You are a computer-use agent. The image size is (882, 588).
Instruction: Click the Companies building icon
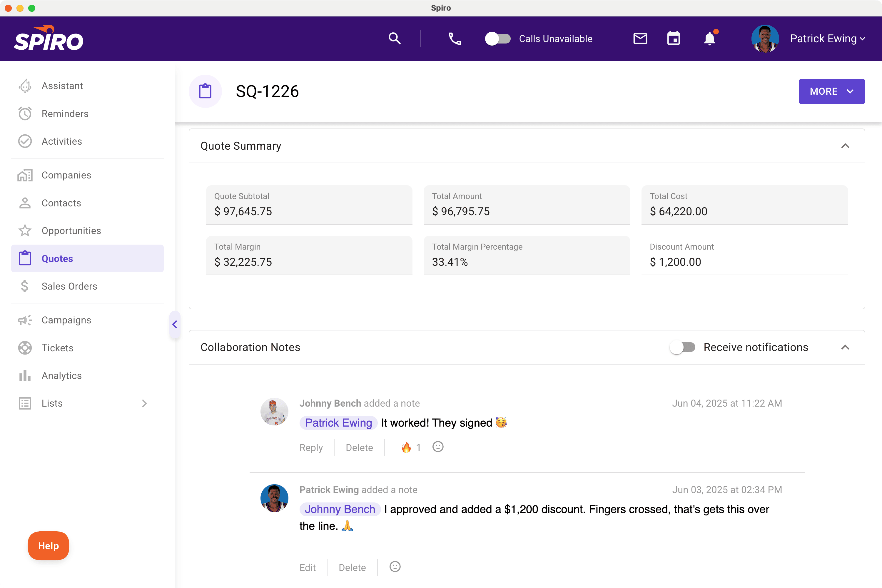point(25,175)
